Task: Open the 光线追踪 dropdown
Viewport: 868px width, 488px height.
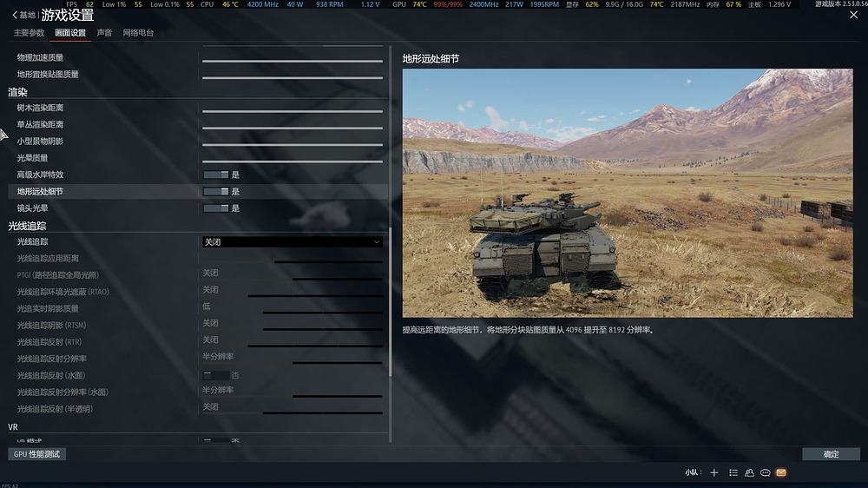Action: (x=292, y=242)
